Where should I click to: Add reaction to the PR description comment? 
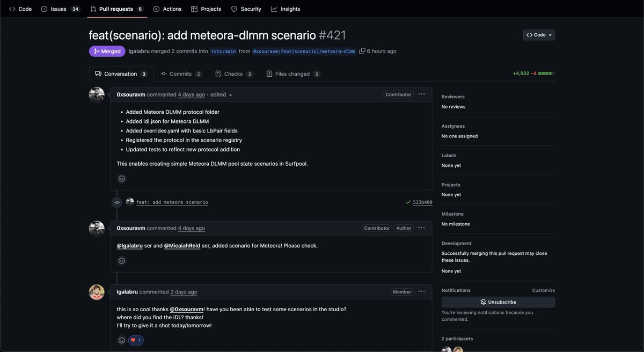pos(122,179)
